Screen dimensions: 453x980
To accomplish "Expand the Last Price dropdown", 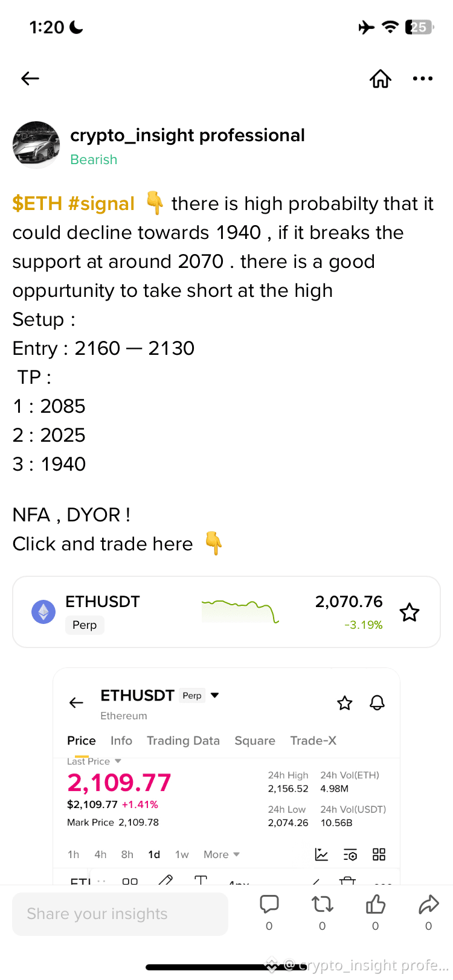I will (118, 761).
